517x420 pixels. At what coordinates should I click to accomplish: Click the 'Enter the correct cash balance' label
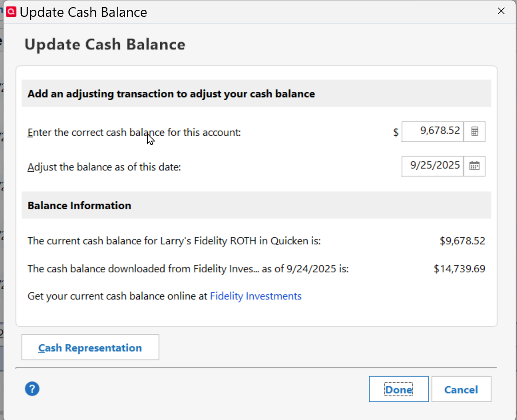click(x=134, y=132)
